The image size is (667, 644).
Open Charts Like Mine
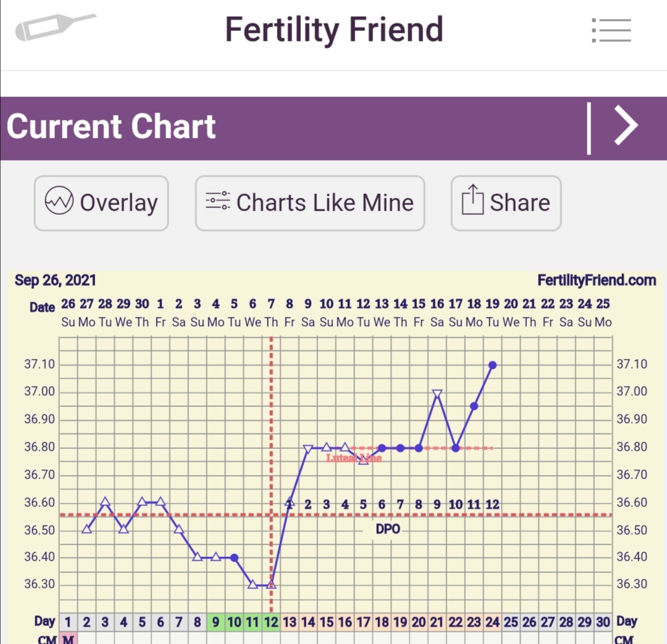(310, 203)
